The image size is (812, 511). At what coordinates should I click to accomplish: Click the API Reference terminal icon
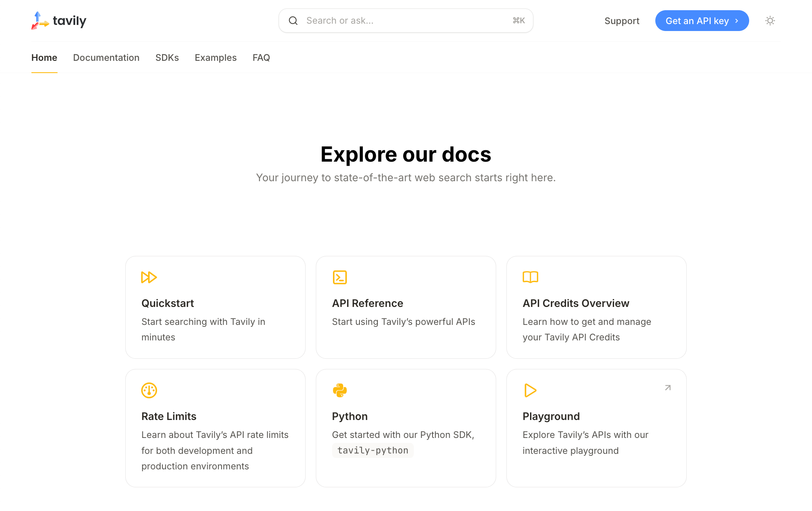tap(339, 277)
